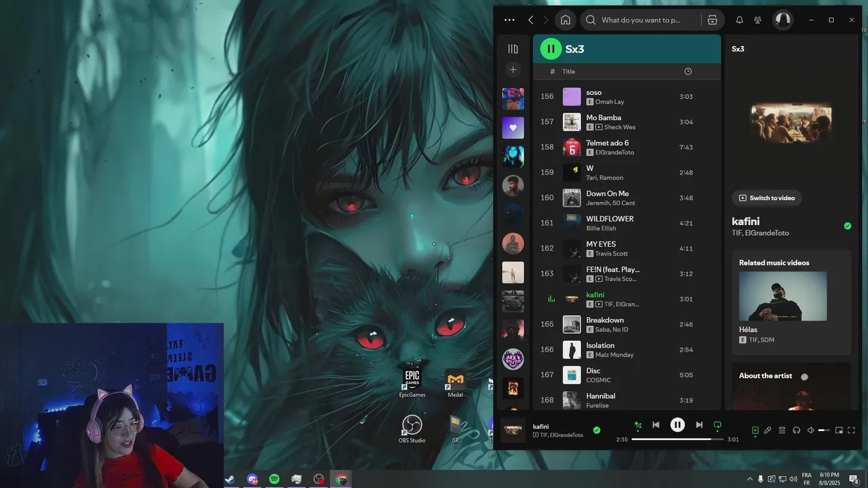Open the Breakdown track by Saba

click(627, 325)
